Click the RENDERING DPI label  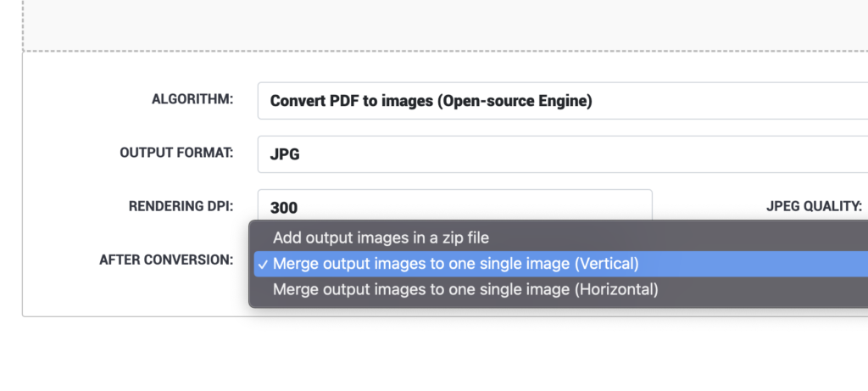click(181, 207)
